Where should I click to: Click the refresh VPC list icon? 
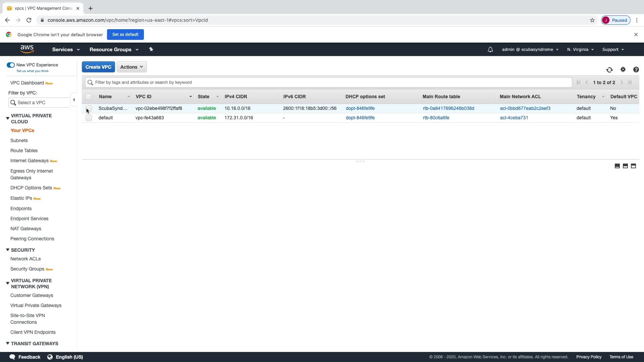[609, 70]
